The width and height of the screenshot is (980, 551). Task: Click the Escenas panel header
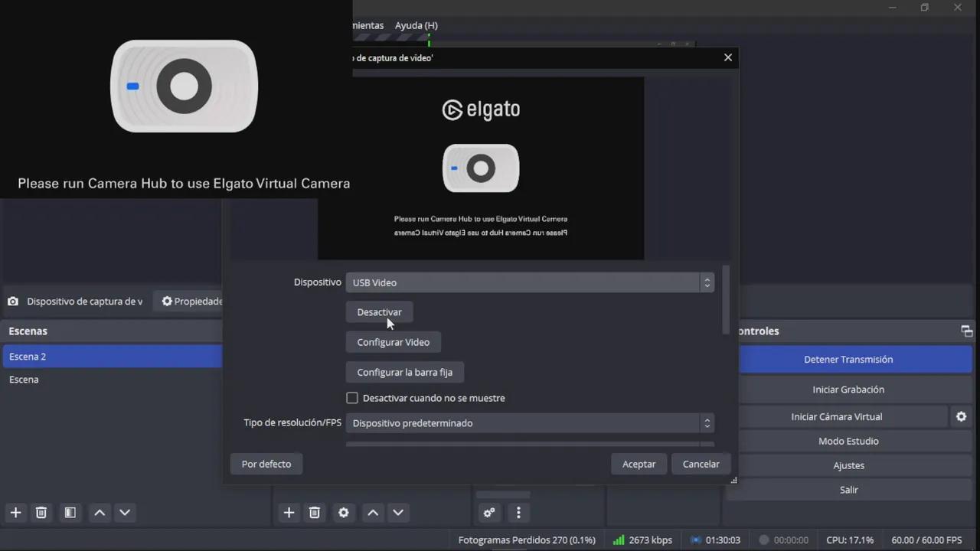[113, 331]
